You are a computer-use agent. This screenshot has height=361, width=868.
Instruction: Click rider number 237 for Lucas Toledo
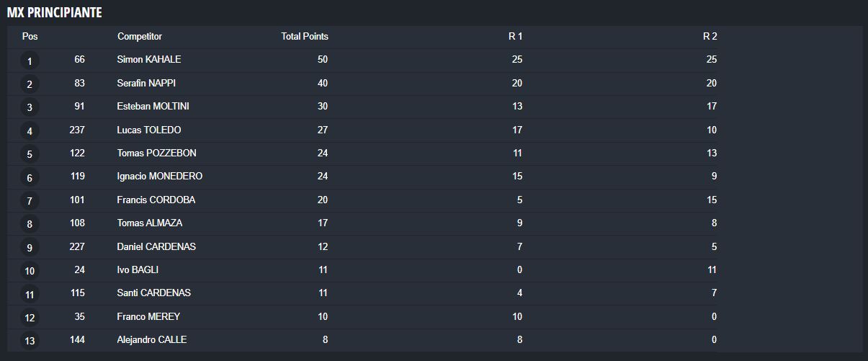pos(77,130)
